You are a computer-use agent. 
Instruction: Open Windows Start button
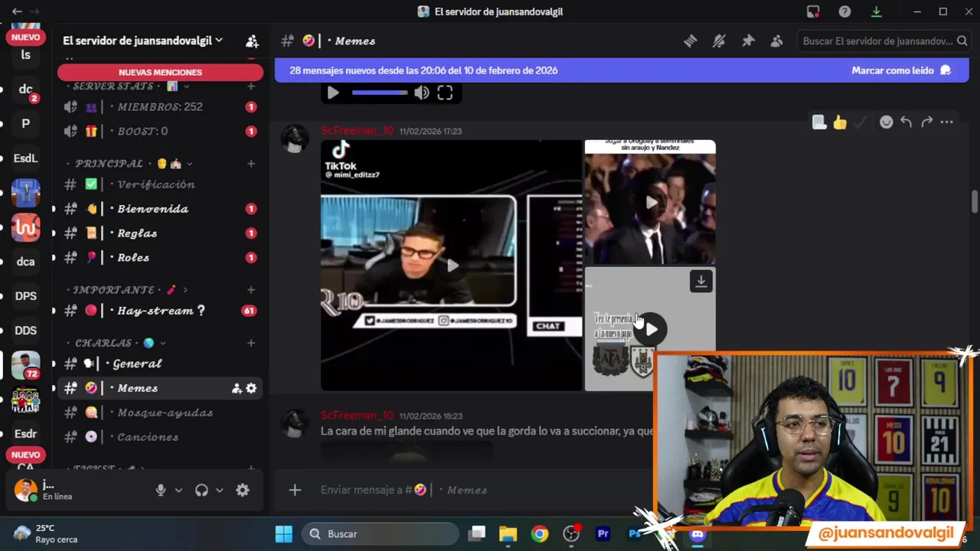pyautogui.click(x=284, y=533)
